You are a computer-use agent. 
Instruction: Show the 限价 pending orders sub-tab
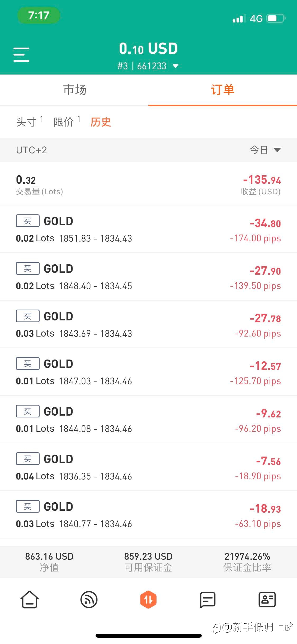64,122
